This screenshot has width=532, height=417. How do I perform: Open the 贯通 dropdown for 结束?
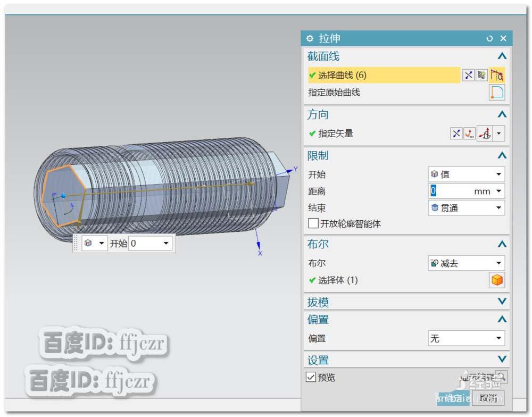pyautogui.click(x=497, y=208)
